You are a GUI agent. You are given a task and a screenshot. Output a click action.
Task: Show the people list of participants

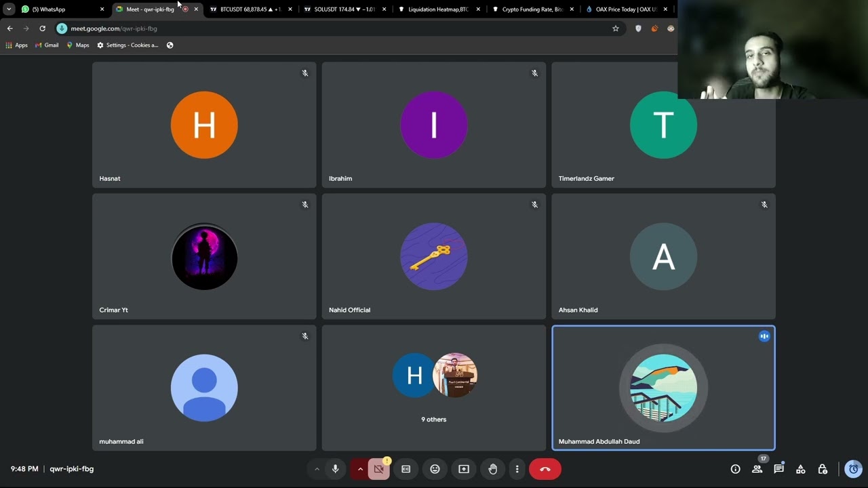[x=757, y=469]
